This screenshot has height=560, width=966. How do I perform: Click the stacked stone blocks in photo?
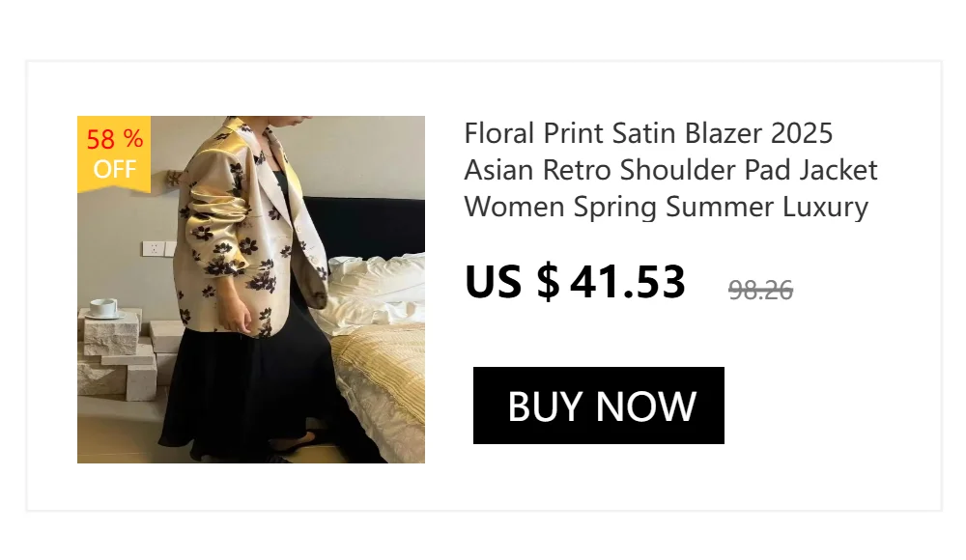tap(117, 357)
